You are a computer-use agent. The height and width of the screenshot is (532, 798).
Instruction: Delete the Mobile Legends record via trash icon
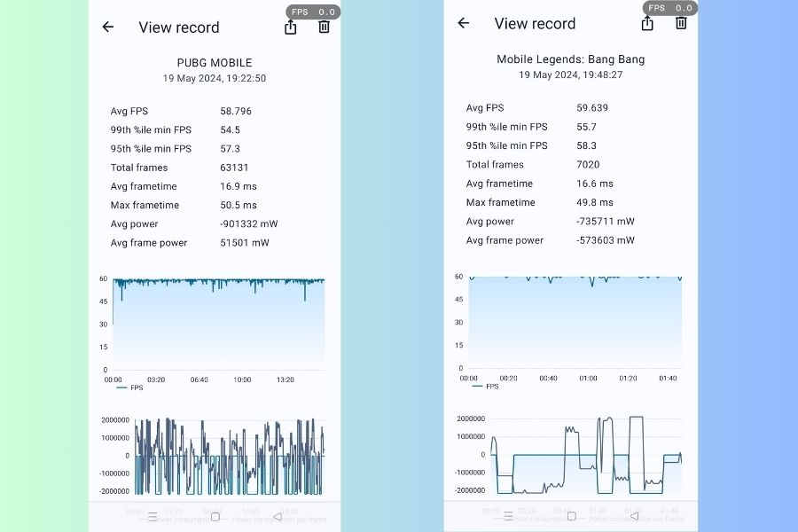(681, 24)
